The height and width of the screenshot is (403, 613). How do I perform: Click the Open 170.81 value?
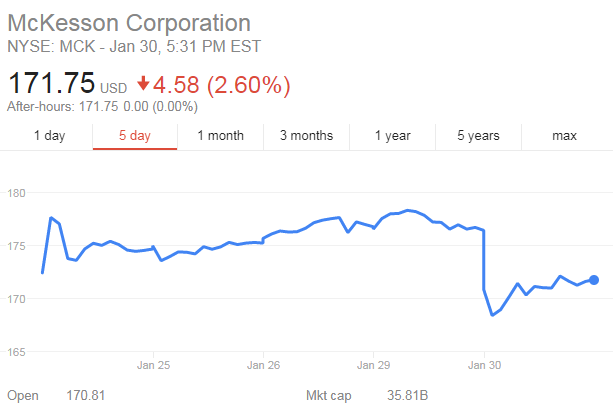[x=85, y=396]
